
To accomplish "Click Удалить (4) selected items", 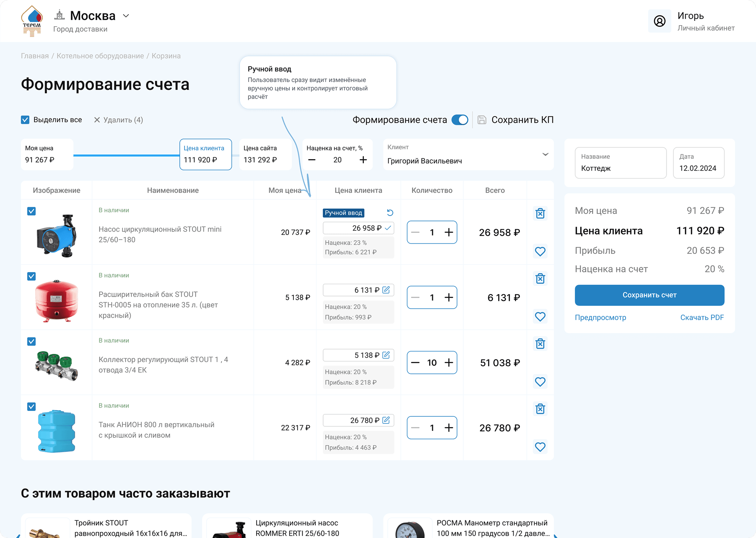I will (x=118, y=120).
